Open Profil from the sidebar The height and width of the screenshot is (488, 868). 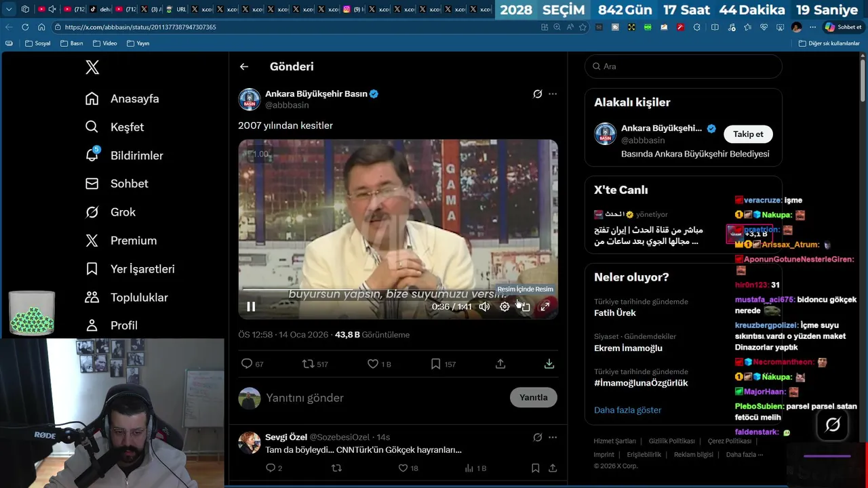coord(112,325)
